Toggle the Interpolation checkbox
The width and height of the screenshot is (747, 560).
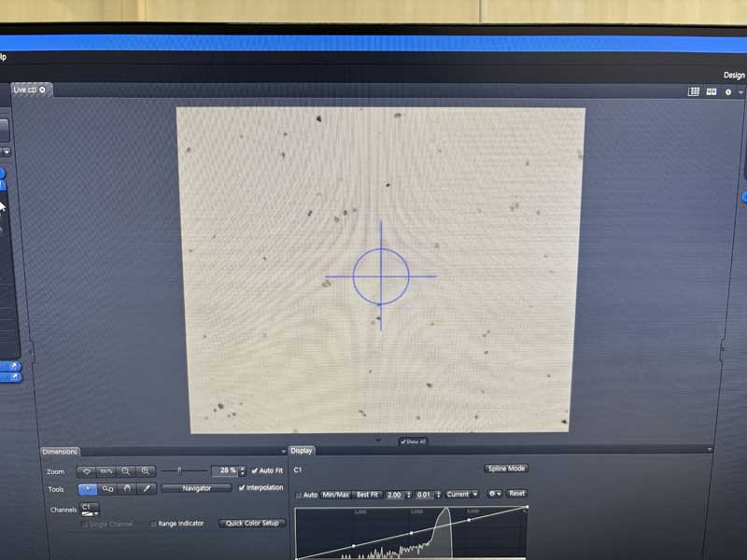[244, 487]
